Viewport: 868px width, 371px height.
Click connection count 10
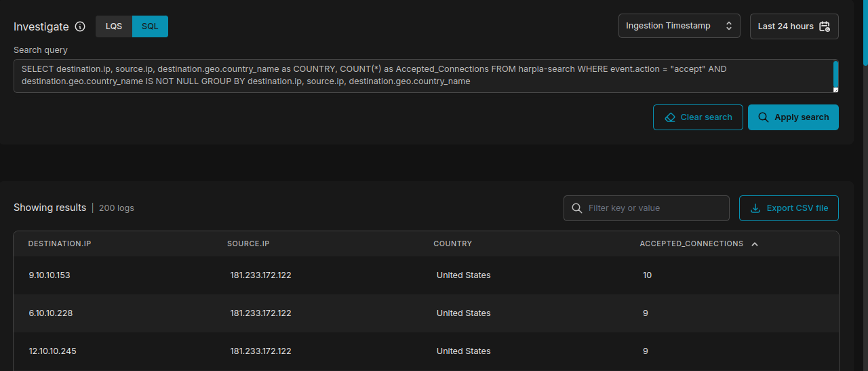[648, 275]
